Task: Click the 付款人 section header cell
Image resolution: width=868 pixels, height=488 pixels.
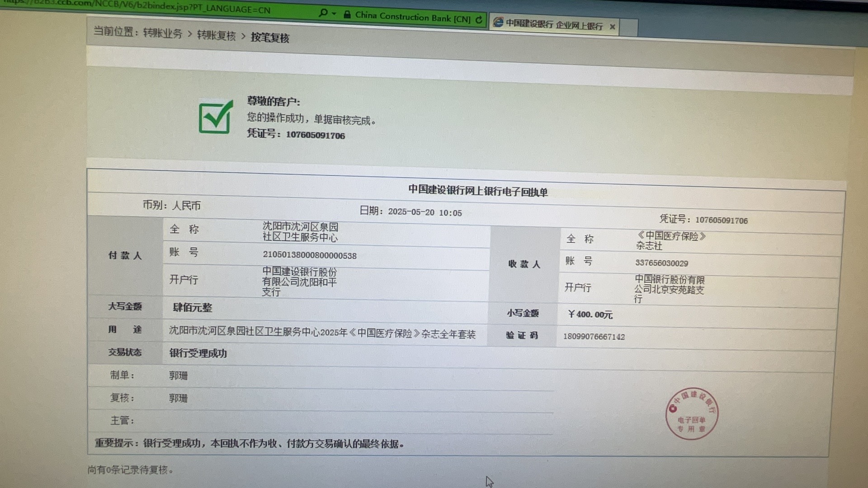Action: pyautogui.click(x=125, y=256)
